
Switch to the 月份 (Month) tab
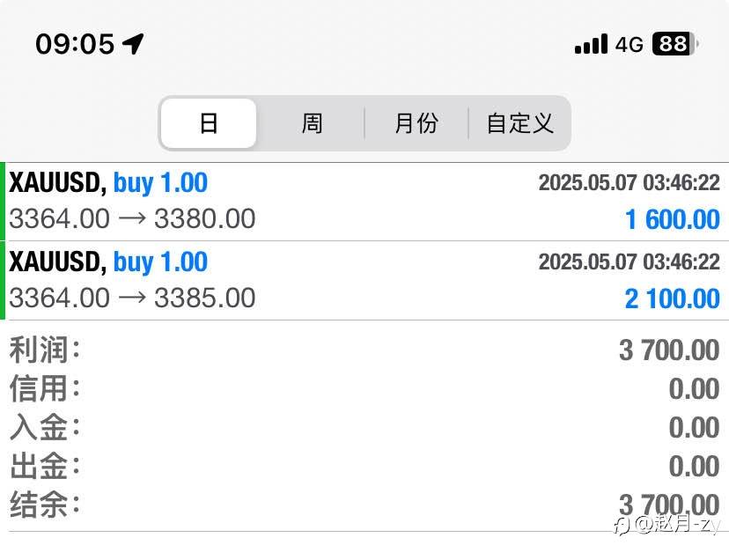pos(416,123)
